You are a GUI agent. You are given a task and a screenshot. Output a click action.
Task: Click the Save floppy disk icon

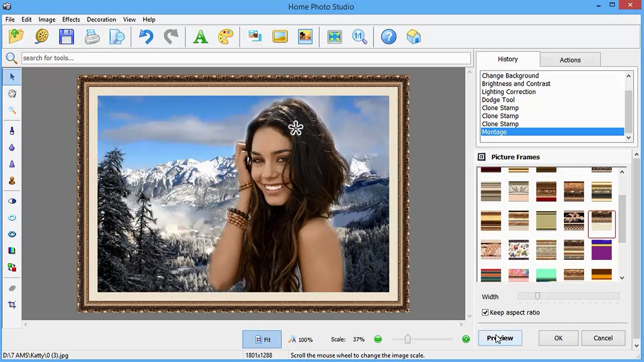click(x=66, y=37)
